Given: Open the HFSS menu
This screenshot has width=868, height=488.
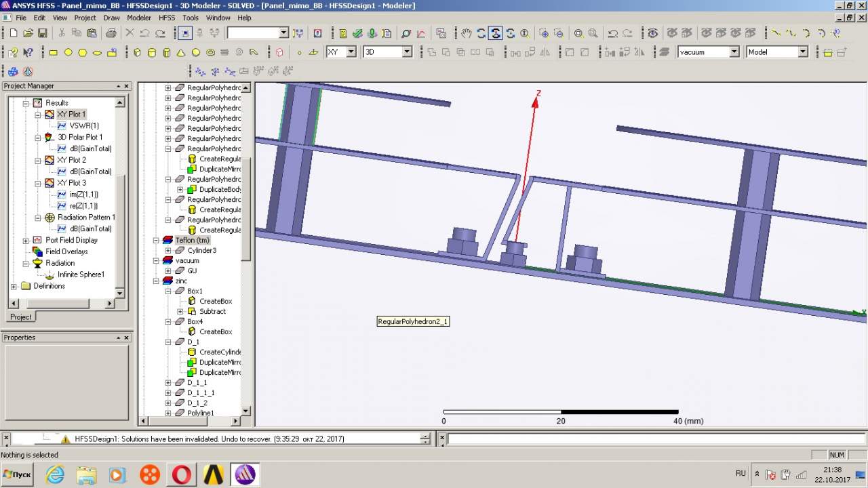Looking at the screenshot, I should [167, 18].
